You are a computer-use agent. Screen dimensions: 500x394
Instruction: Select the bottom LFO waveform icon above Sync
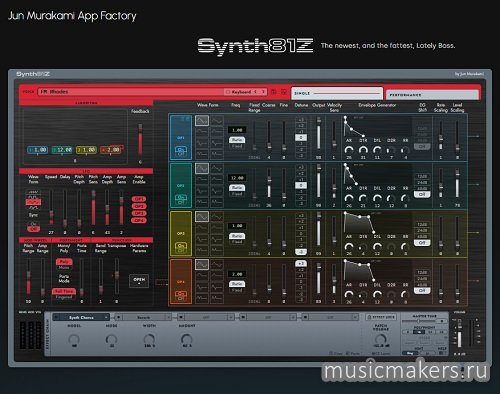point(33,207)
